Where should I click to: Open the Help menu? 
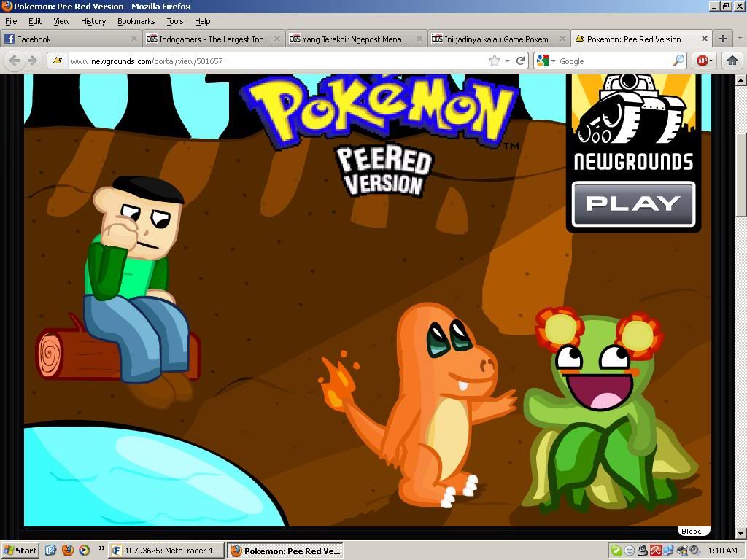(x=203, y=21)
